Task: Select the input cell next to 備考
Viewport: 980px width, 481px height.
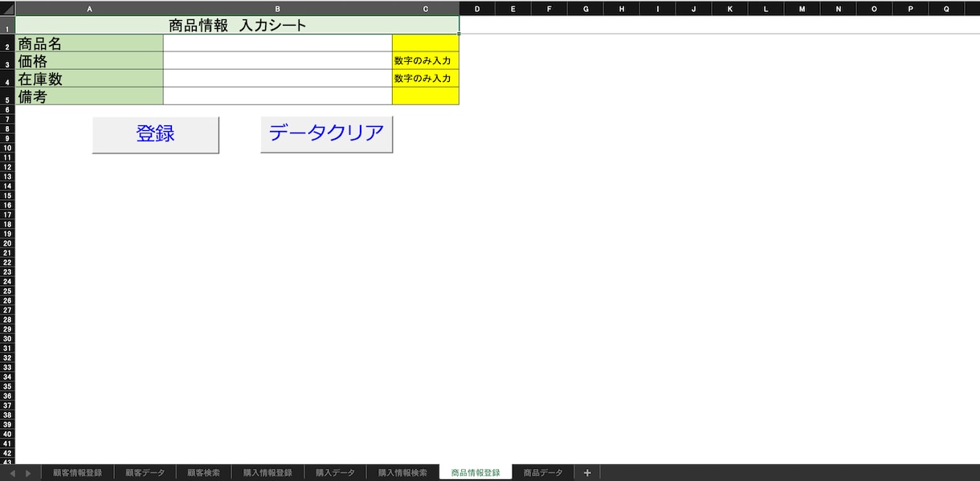Action: [278, 96]
